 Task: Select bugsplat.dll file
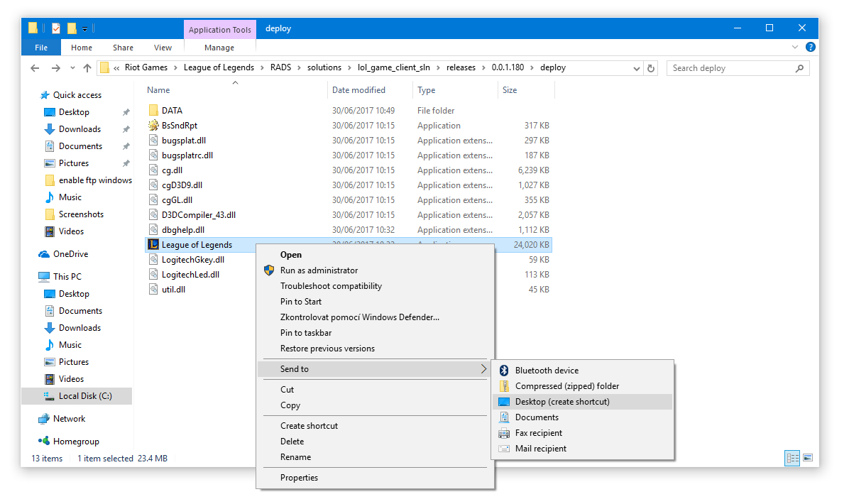184,141
